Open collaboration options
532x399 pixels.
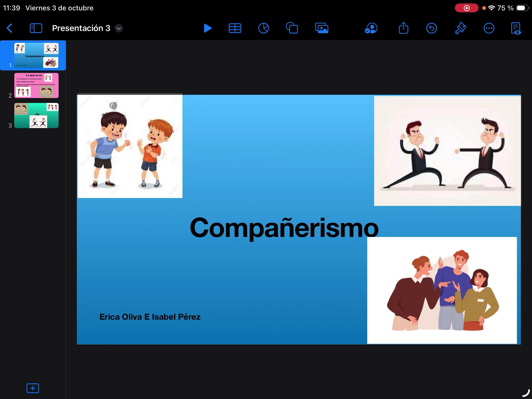pyautogui.click(x=371, y=28)
